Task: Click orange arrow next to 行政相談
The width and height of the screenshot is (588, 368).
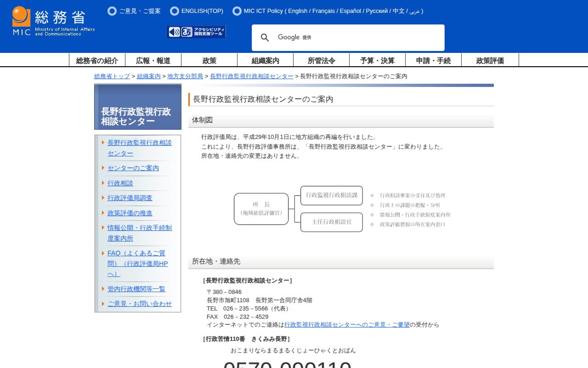Action: [x=103, y=183]
